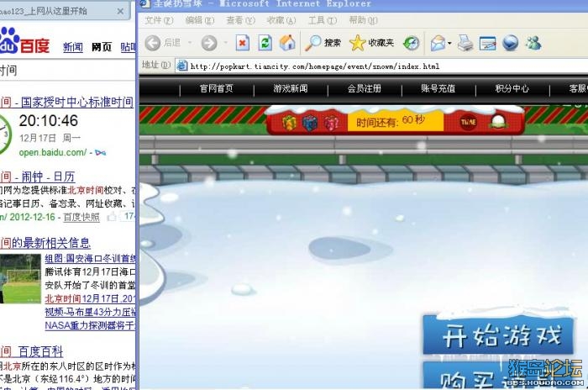
Task: Click the blue globe Discuss icon
Action: point(511,43)
